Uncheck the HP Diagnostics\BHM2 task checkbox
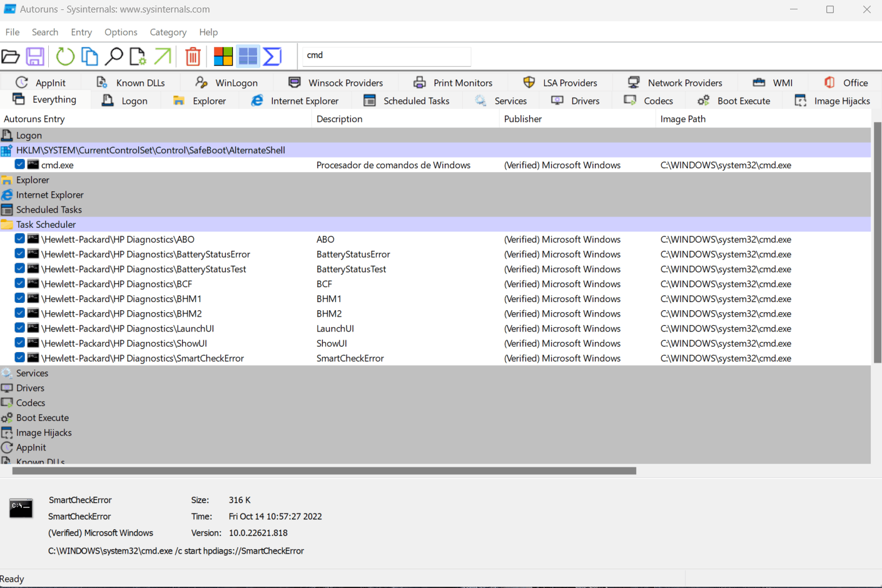This screenshot has width=882, height=588. (20, 313)
